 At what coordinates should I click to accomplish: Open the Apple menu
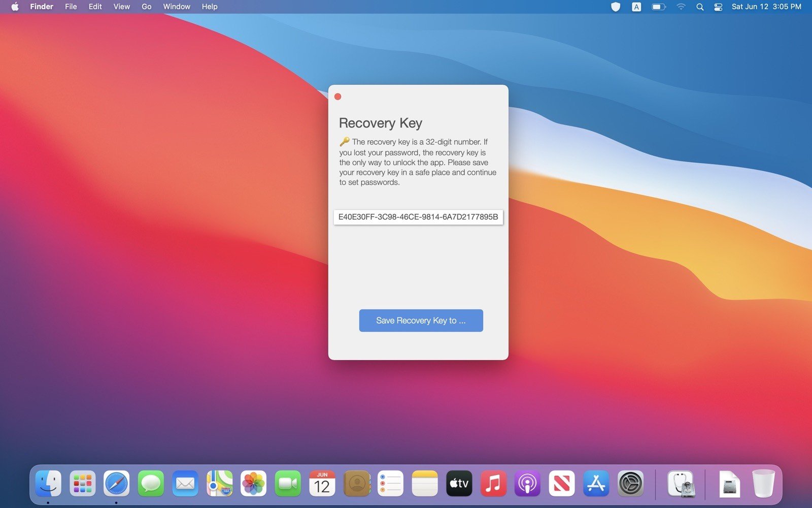tap(15, 7)
